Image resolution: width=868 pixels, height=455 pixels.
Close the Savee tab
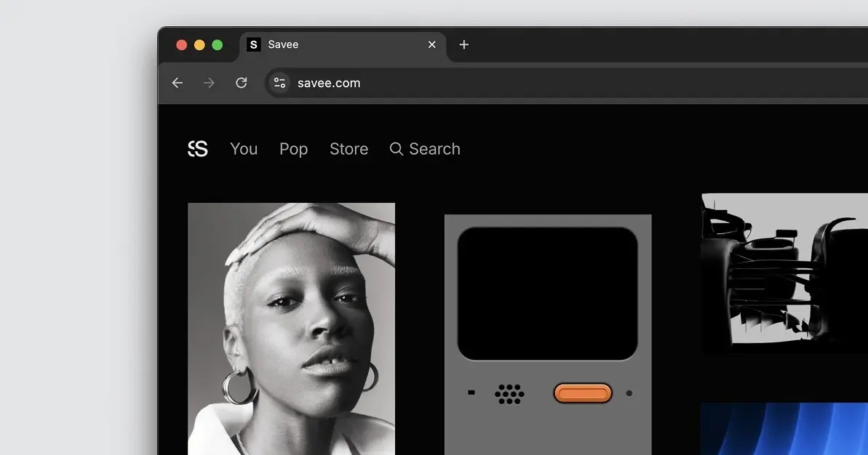click(431, 45)
